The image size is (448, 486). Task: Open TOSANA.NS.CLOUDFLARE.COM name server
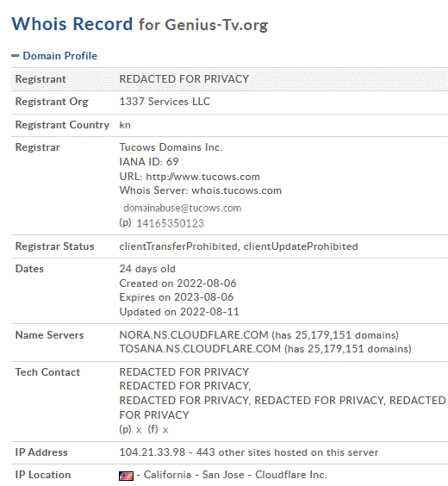(x=200, y=349)
